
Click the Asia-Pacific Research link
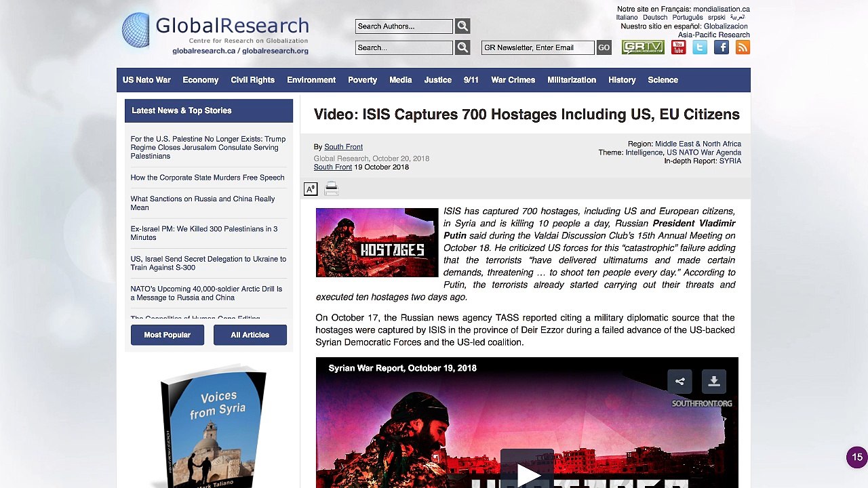point(714,35)
